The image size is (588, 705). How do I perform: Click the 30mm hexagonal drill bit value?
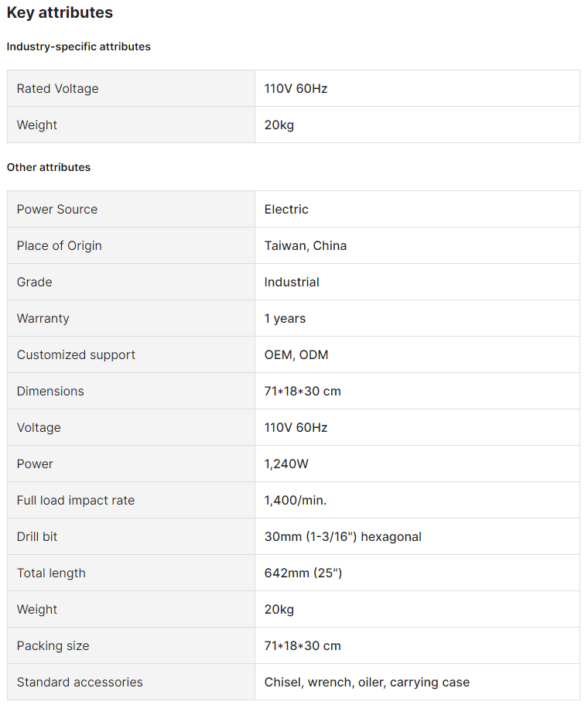click(343, 536)
